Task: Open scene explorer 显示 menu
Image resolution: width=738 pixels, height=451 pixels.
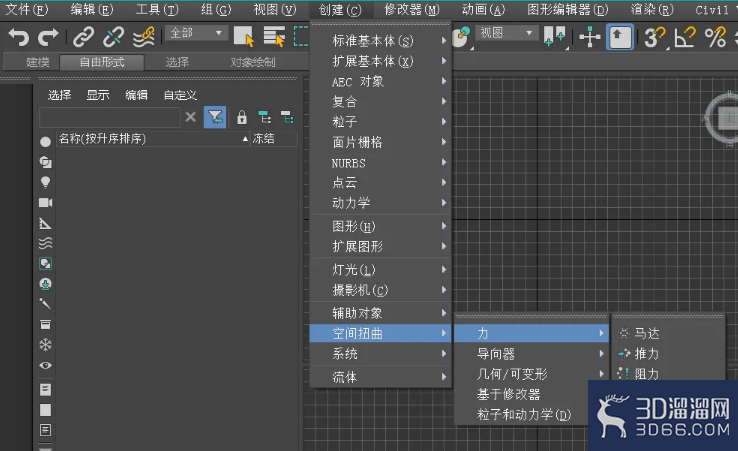Action: pos(98,96)
